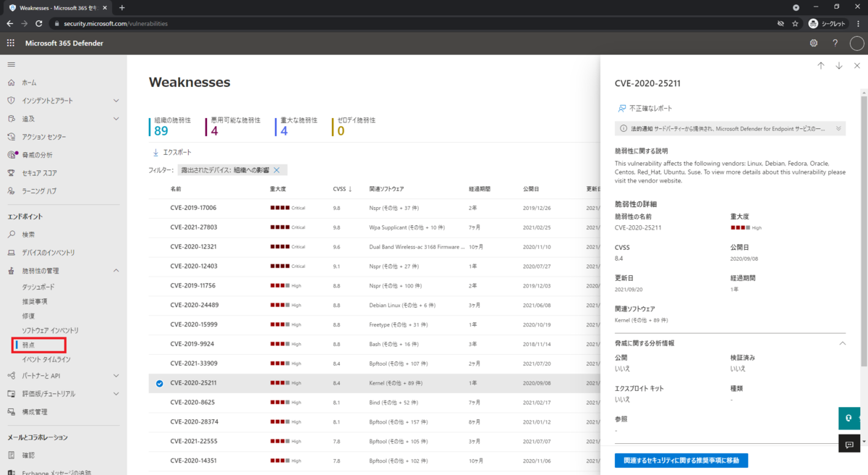Click the browser address bar
Viewport: 868px width, 475px height.
pyautogui.click(x=412, y=23)
